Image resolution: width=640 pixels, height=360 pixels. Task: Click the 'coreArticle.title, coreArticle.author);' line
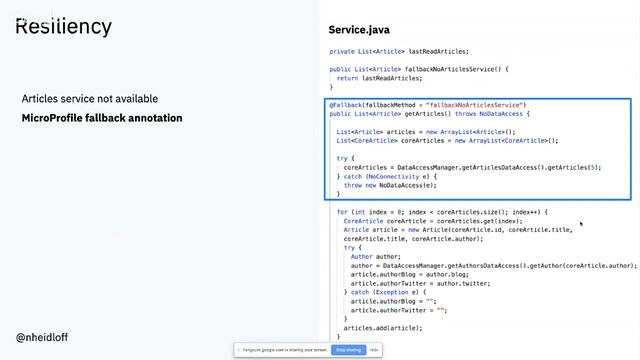tap(413, 239)
